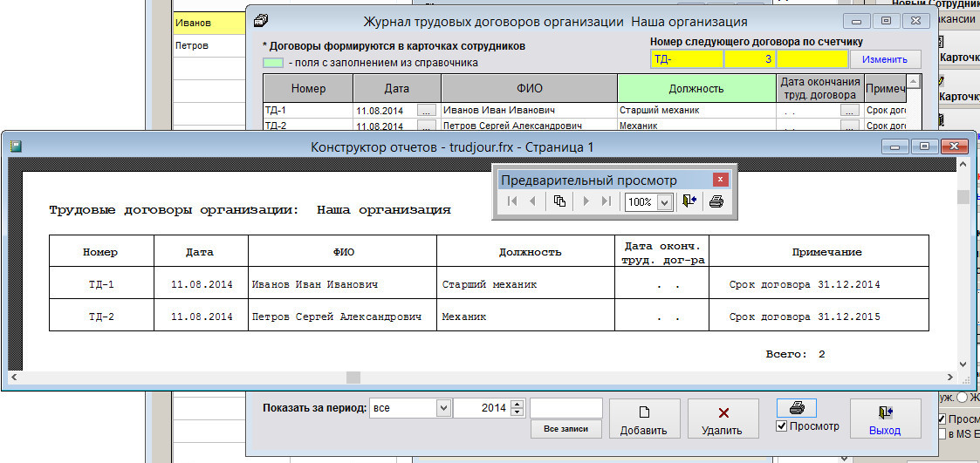Jump to last page of preview

tap(607, 201)
